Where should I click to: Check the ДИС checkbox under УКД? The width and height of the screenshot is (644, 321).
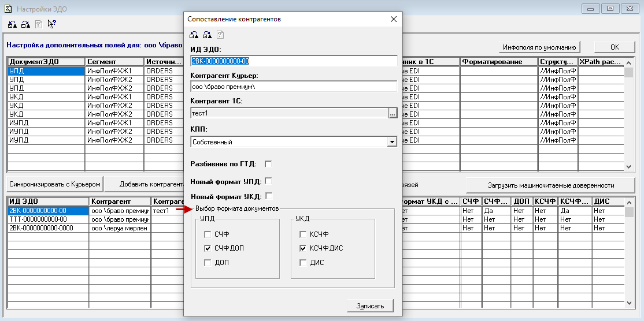point(303,263)
